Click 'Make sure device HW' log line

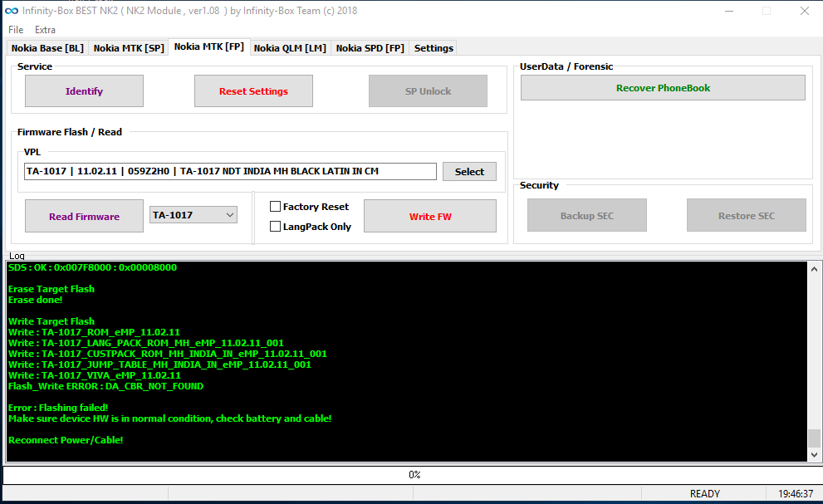click(x=170, y=418)
